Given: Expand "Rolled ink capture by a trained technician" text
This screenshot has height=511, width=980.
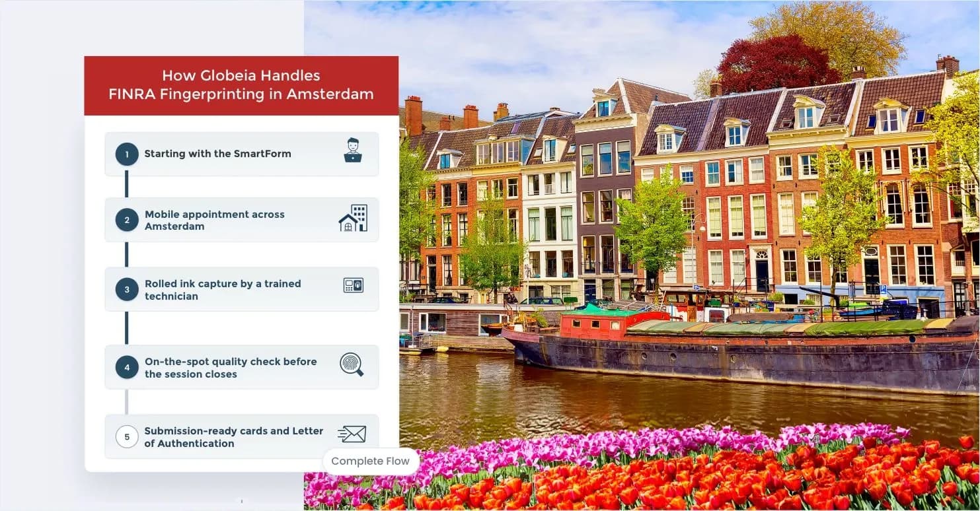Looking at the screenshot, I should click(x=223, y=290).
